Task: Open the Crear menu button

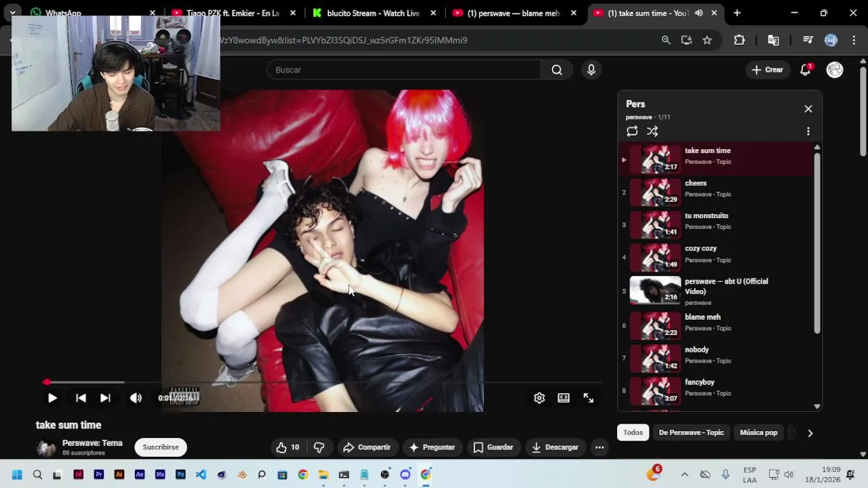Action: (767, 70)
